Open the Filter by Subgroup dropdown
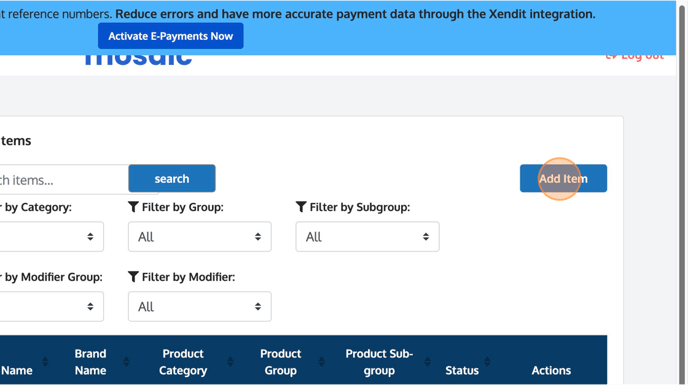Screen dimensions: 688x385 pyautogui.click(x=367, y=237)
